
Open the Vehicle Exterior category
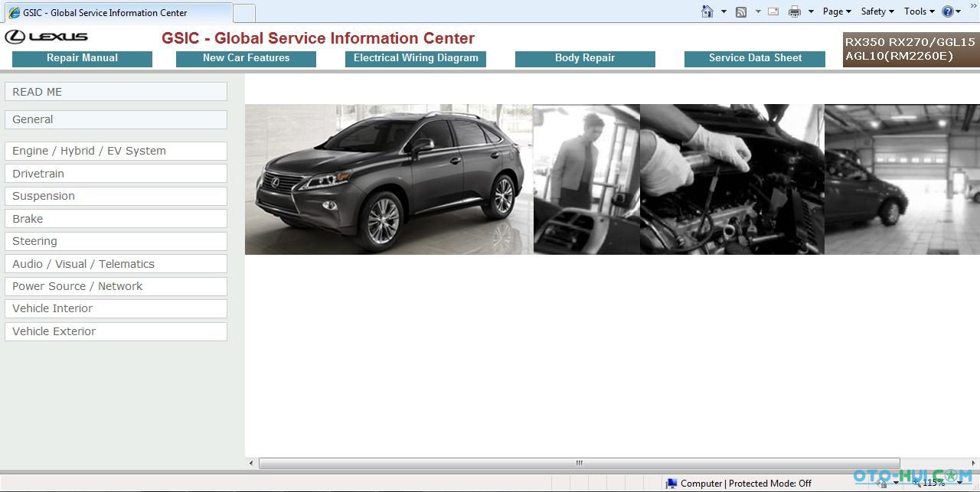116,331
